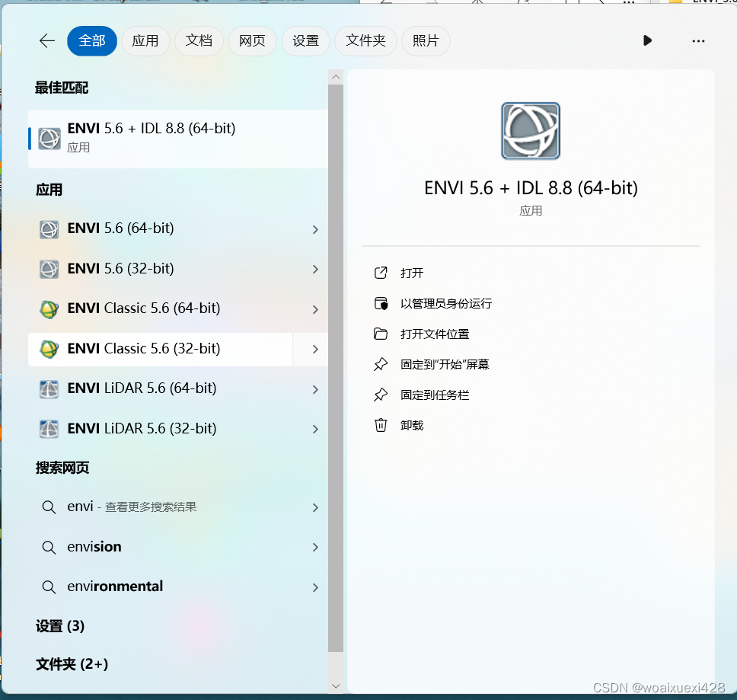Switch to the 文件夹 filter tab

[x=365, y=41]
